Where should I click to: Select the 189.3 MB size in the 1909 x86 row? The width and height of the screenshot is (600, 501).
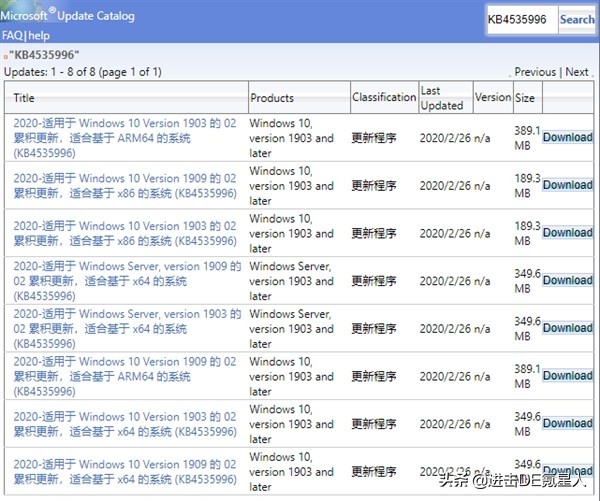point(527,186)
